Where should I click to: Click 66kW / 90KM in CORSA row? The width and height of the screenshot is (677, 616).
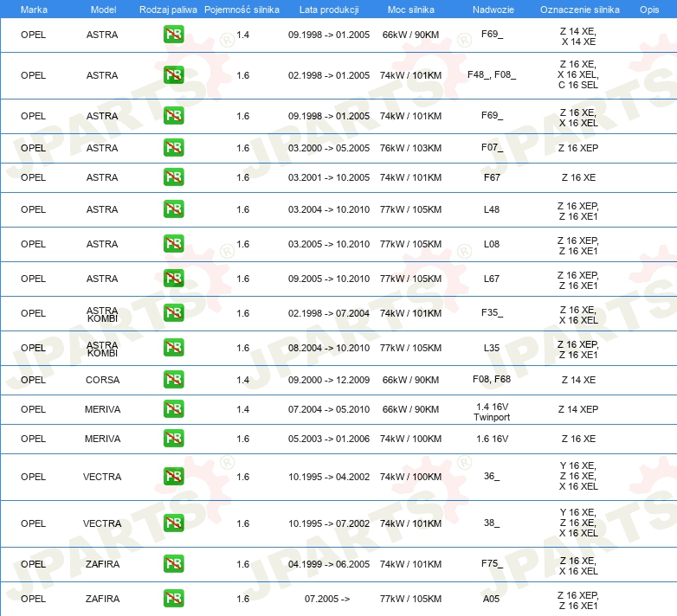coord(410,380)
